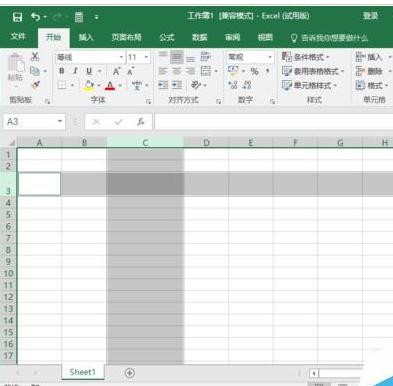Image resolution: width=393 pixels, height=386 pixels.
Task: Open the Name Box dropdown arrow
Action: click(60, 121)
